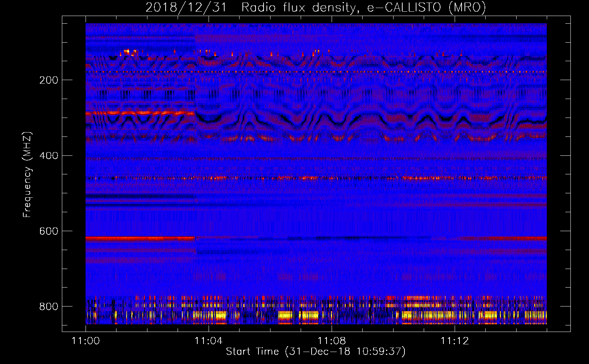Click the 11:08 time tick label

[332, 341]
